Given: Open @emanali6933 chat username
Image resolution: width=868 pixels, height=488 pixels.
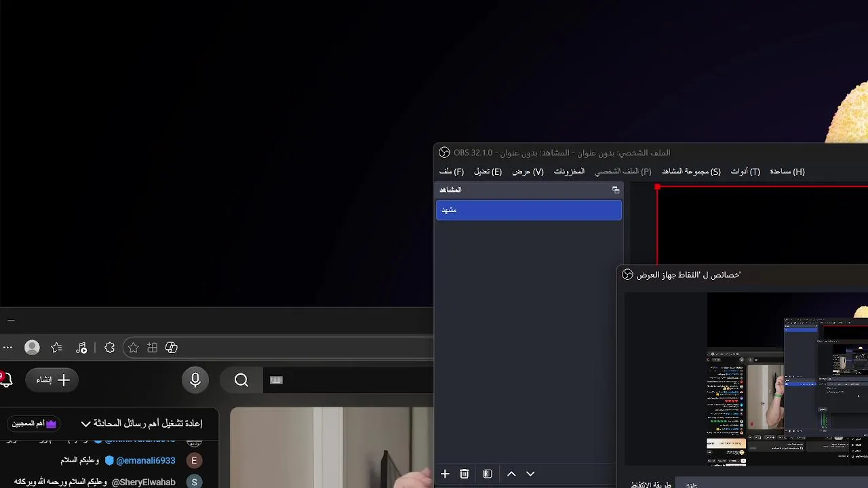Looking at the screenshot, I should (146, 460).
